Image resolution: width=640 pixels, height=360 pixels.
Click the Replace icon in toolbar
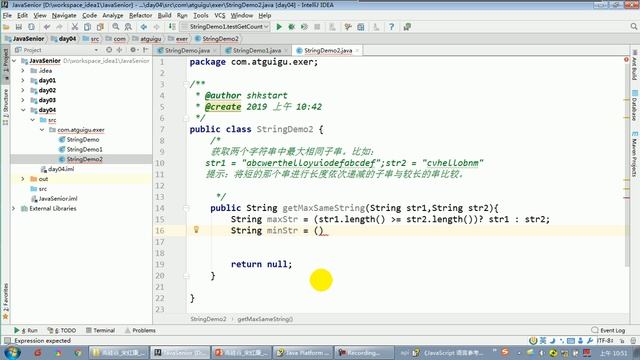coord(128,27)
